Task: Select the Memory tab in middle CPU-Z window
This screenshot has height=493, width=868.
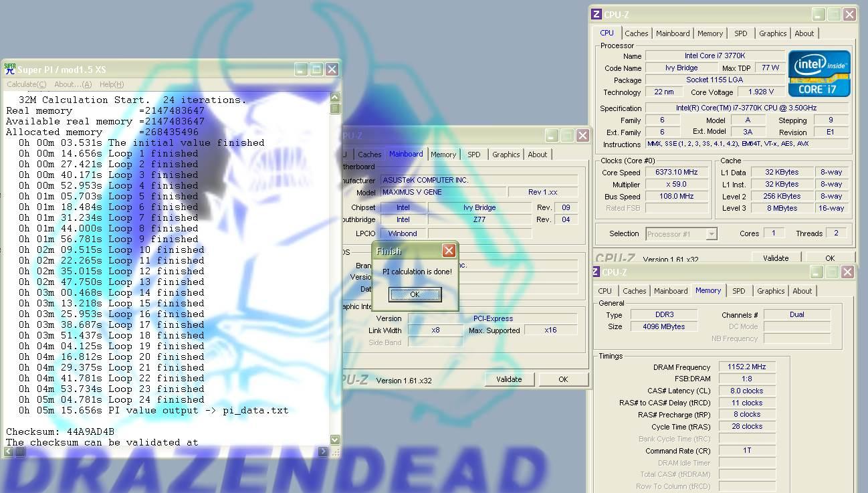Action: click(x=443, y=155)
